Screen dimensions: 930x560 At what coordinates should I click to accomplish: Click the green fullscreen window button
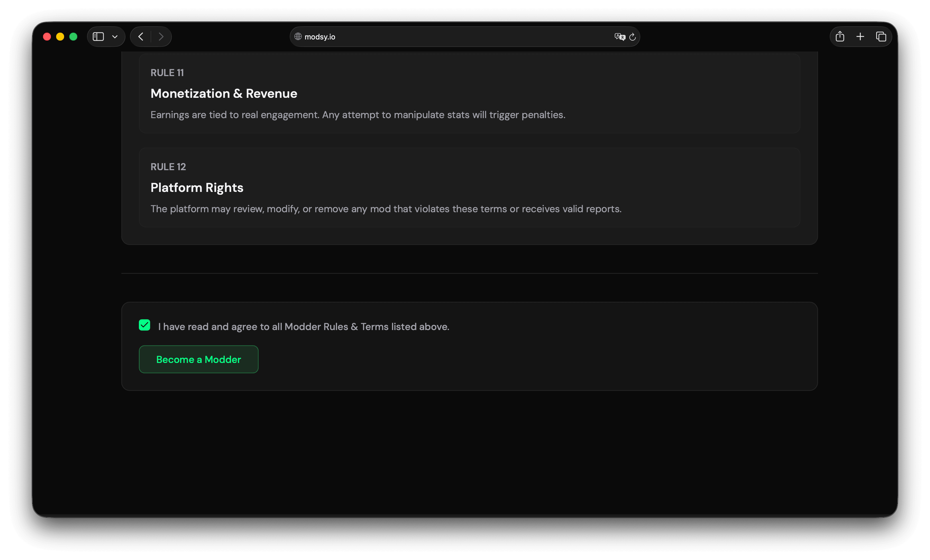coord(73,37)
